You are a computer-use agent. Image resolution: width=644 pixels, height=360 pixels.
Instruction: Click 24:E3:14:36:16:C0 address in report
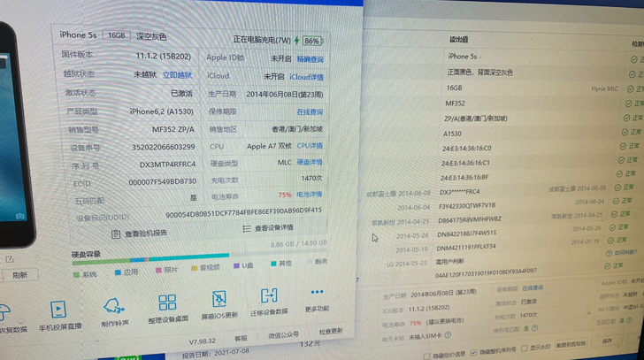pyautogui.click(x=466, y=149)
